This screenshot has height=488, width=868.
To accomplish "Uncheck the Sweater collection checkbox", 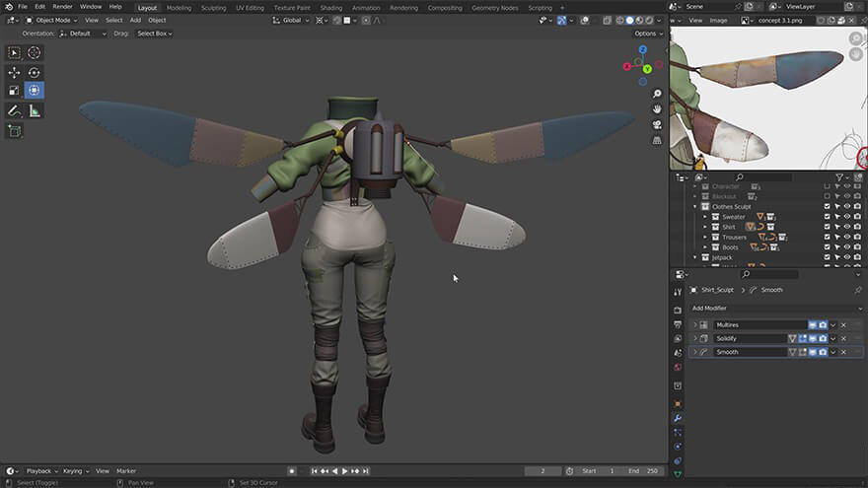I will click(x=827, y=217).
